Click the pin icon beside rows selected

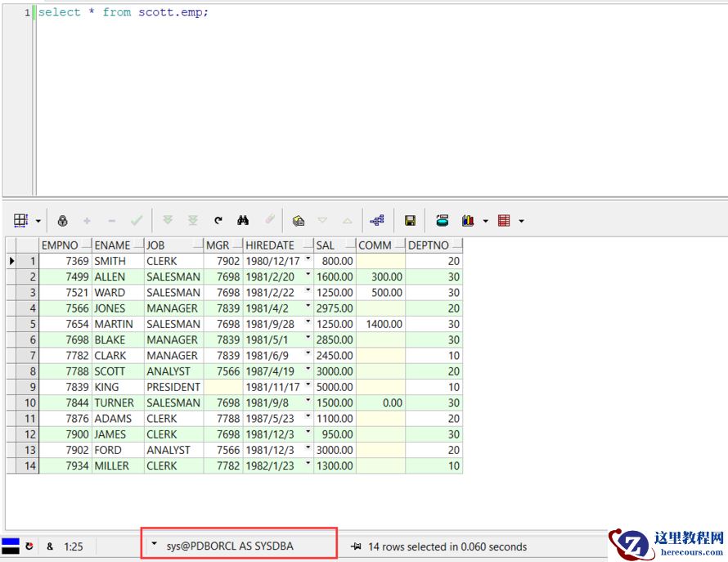tap(356, 546)
